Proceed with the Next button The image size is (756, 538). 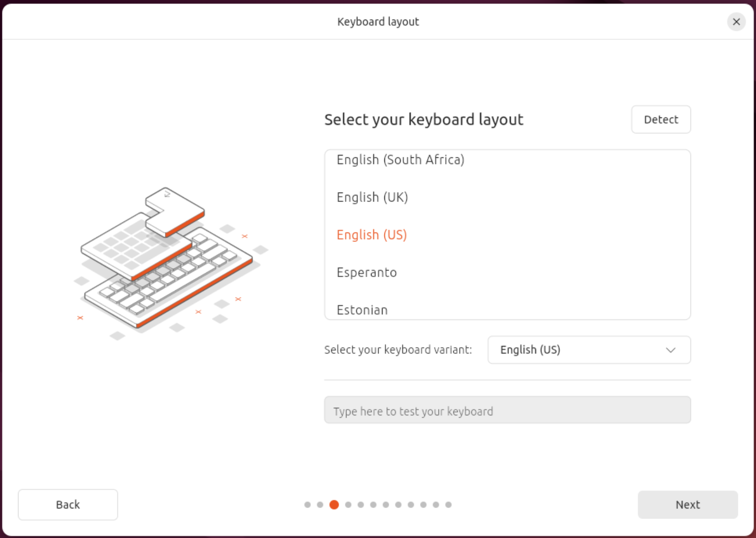point(687,504)
